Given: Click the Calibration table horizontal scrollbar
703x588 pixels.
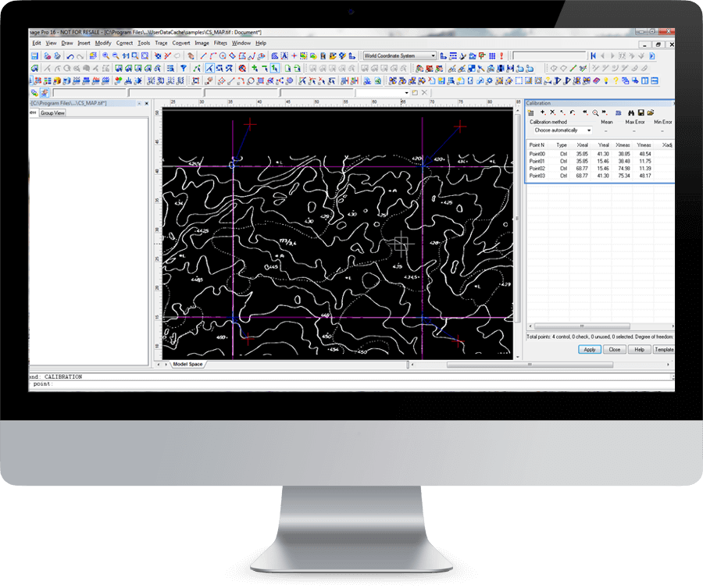Looking at the screenshot, I should pos(581,326).
